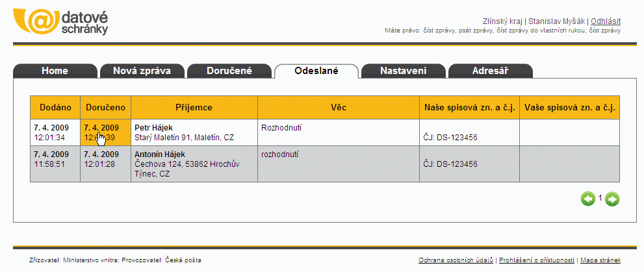Go to previous page with green arrow
This screenshot has height=272, width=644.
point(587,199)
